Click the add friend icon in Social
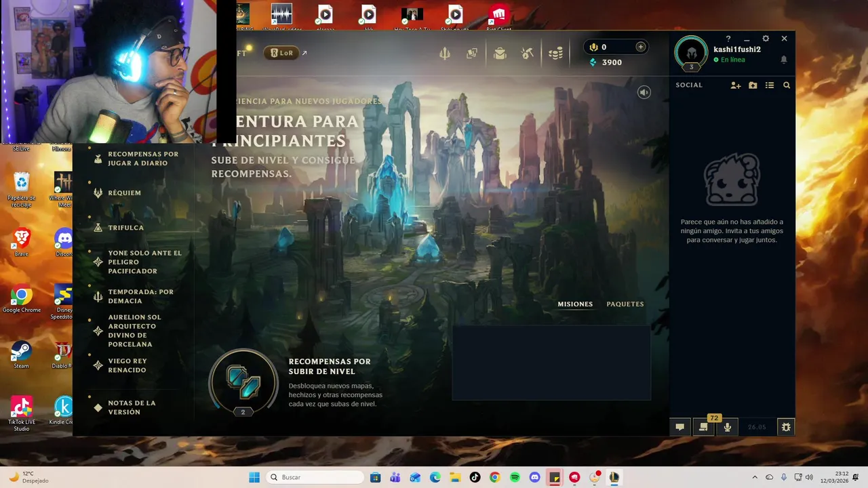The height and width of the screenshot is (488, 868). [736, 85]
